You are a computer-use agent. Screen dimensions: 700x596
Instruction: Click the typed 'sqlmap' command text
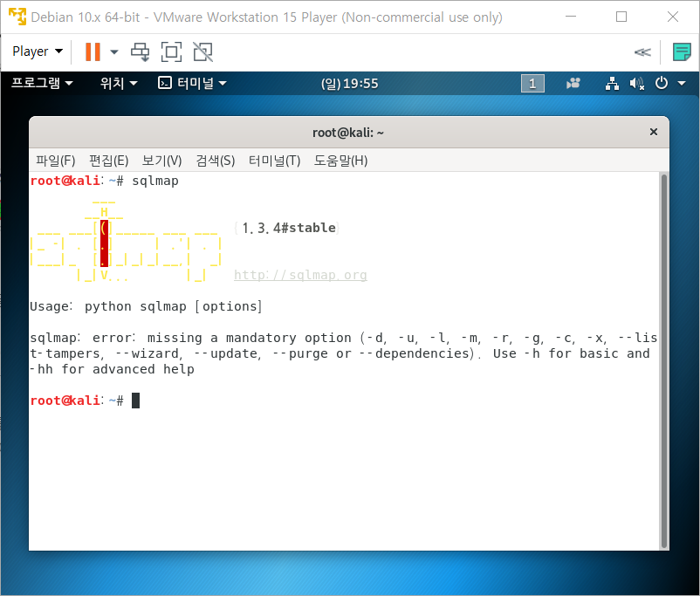[154, 181]
